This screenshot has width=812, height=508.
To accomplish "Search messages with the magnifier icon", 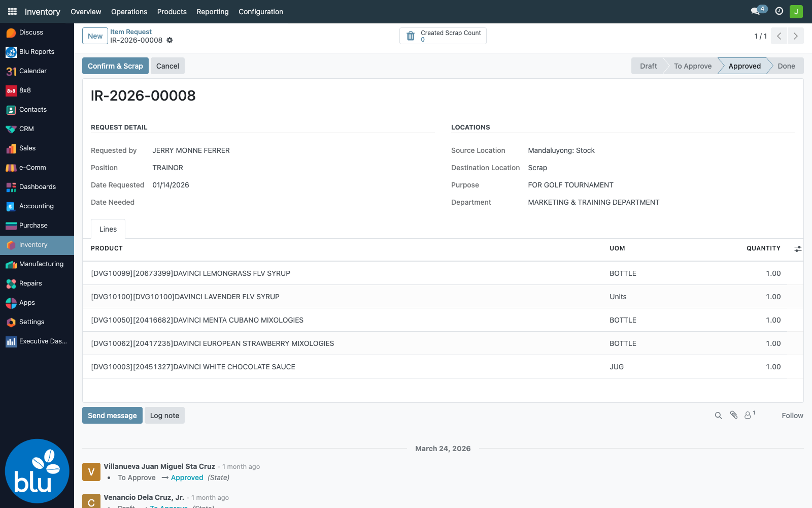I will click(x=718, y=416).
